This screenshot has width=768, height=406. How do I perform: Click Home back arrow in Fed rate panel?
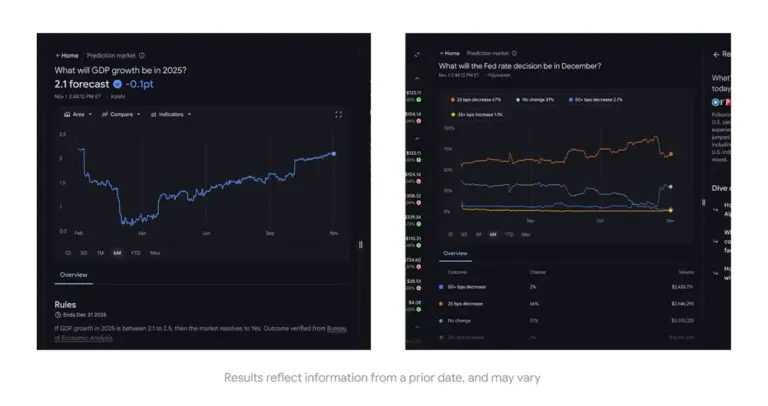click(441, 53)
